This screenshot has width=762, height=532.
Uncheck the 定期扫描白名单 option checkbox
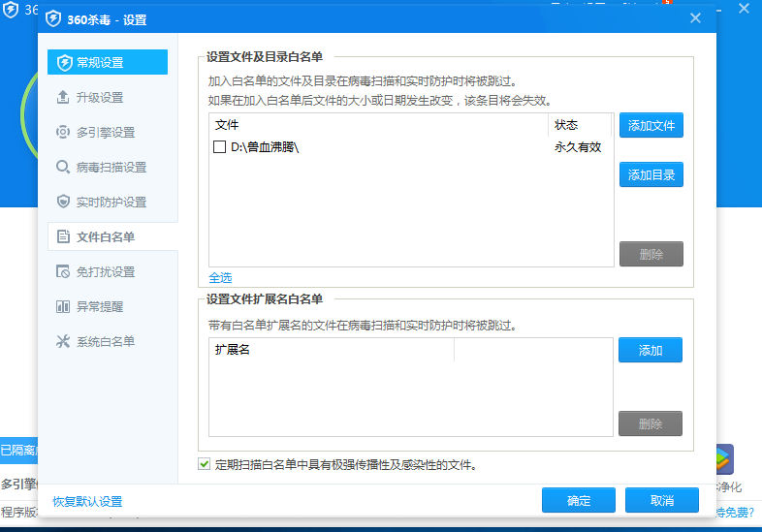click(204, 464)
